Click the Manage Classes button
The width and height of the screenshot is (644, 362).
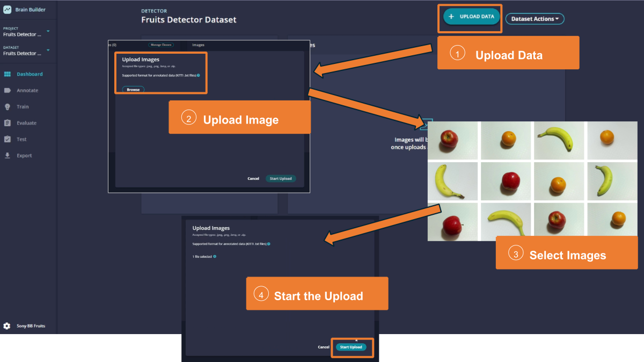(161, 45)
